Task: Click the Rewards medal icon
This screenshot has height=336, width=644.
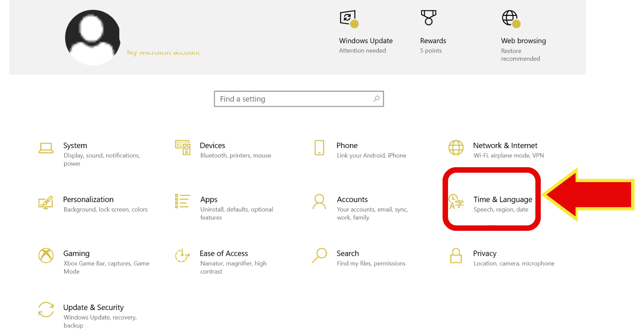Action: [428, 18]
